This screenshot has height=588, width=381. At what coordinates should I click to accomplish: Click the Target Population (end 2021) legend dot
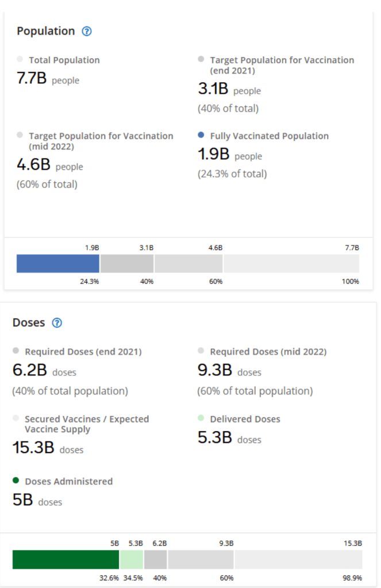[201, 59]
